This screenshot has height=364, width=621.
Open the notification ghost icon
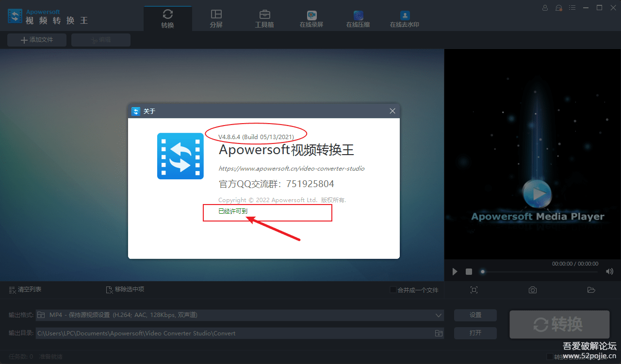[559, 8]
